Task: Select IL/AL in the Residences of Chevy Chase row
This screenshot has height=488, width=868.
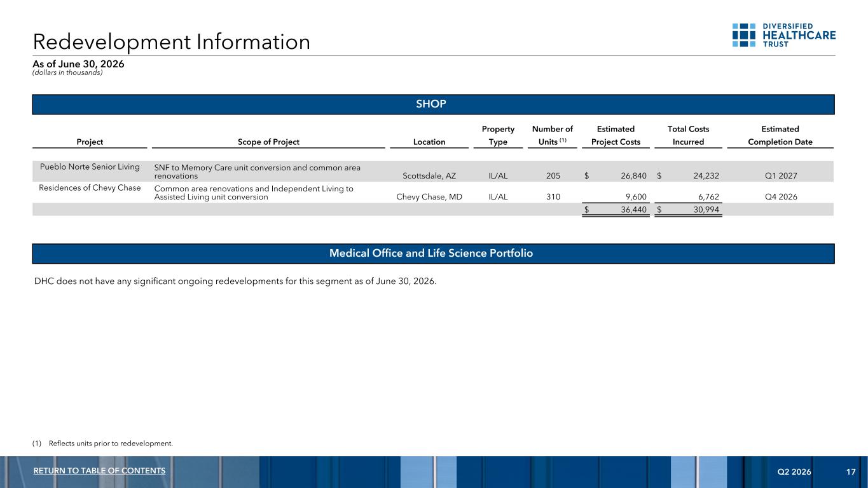Action: 498,197
